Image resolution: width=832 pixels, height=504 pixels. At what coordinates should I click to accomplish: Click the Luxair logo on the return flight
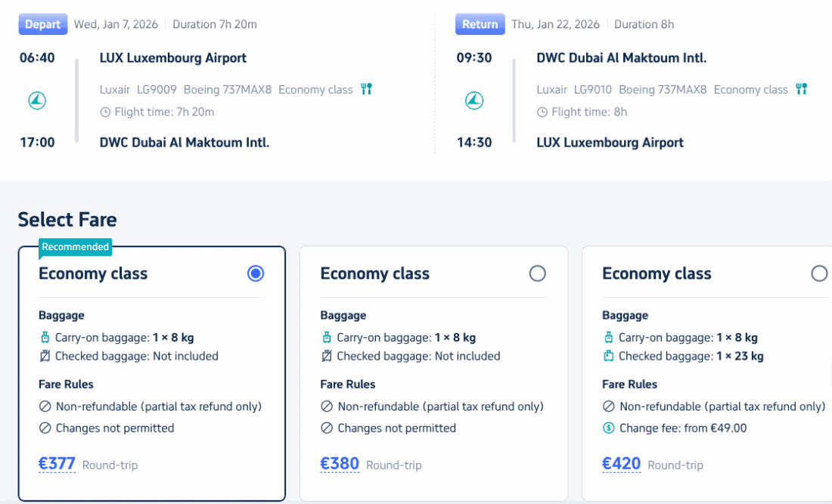(x=474, y=100)
